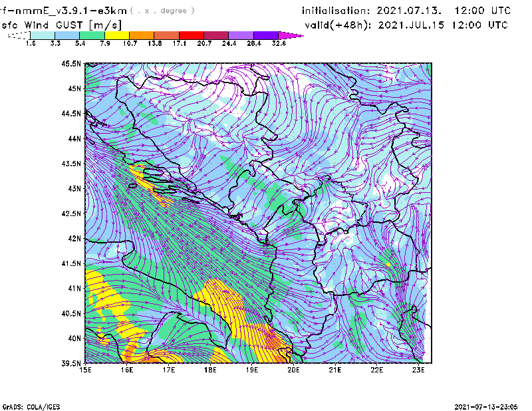Click the 43.5N latitude label
This screenshot has height=411, width=532.
[x=71, y=164]
